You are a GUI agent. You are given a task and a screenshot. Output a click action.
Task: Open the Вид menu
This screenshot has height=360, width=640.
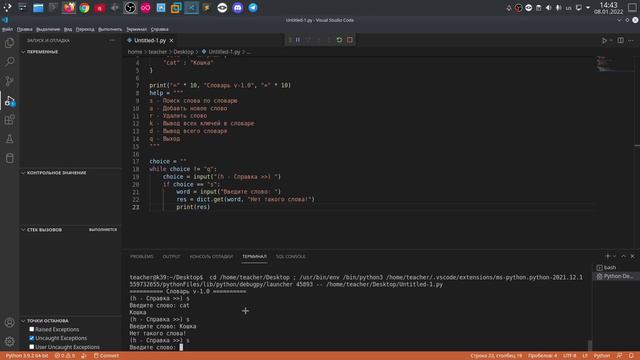pos(68,29)
